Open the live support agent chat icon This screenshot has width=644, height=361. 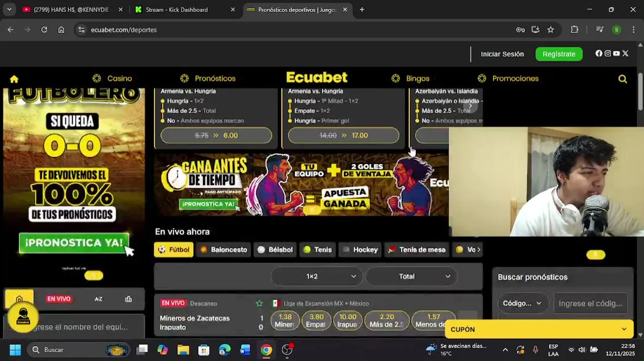[23, 317]
